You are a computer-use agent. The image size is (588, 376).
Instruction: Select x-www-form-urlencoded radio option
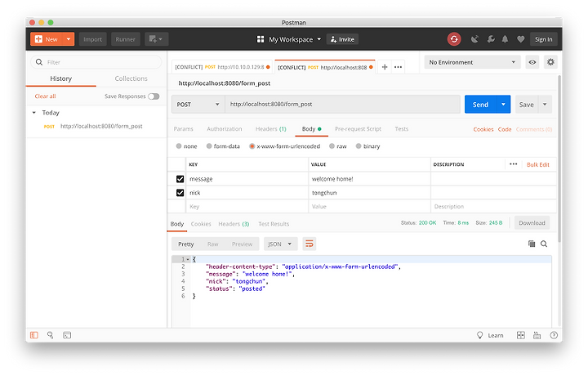point(252,146)
